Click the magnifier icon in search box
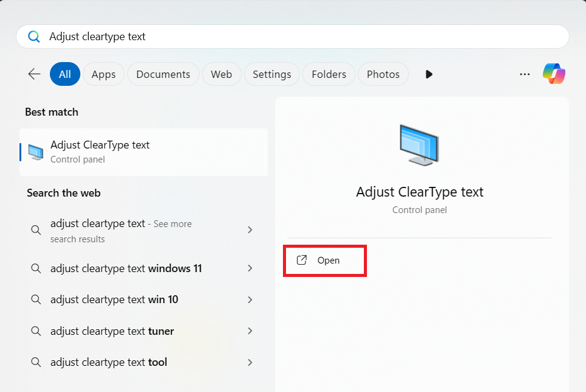The image size is (586, 392). pos(34,37)
